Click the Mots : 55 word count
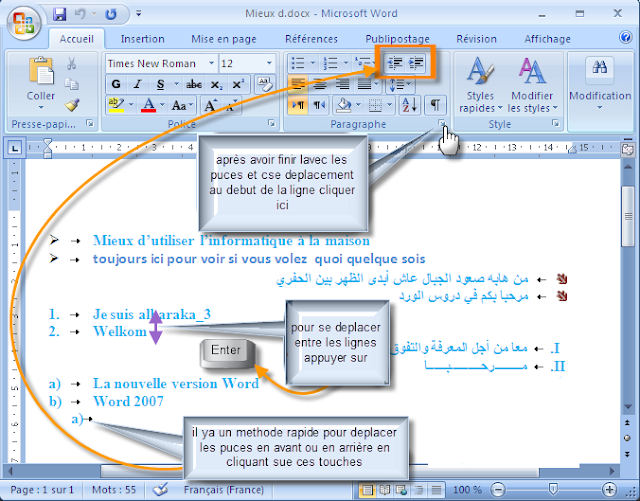 click(x=114, y=490)
